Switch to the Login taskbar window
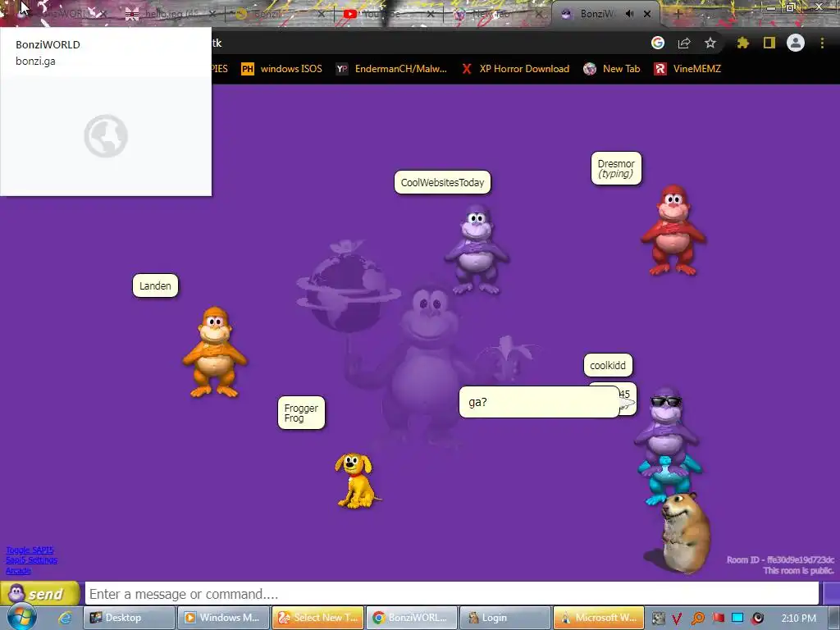The width and height of the screenshot is (840, 630). tap(505, 618)
